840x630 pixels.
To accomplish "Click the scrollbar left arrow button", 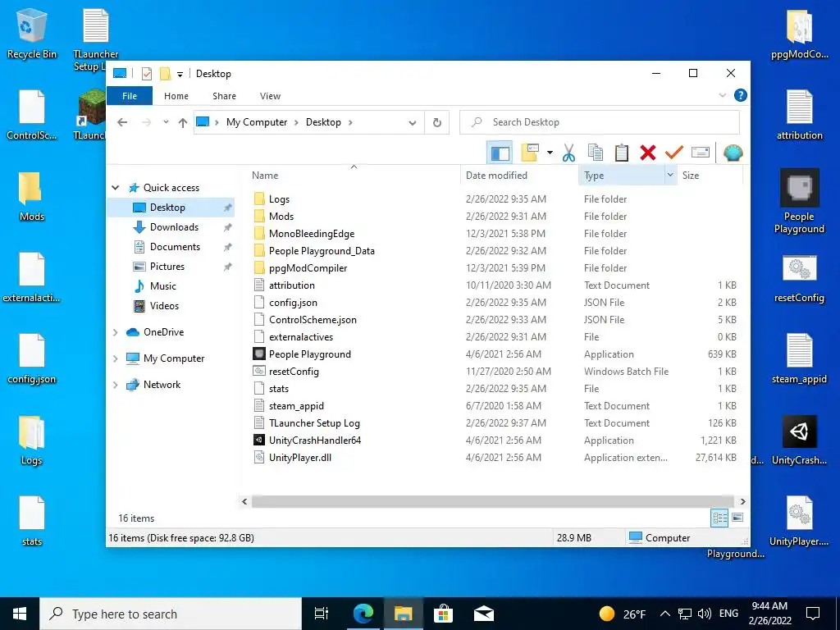I will [x=244, y=502].
